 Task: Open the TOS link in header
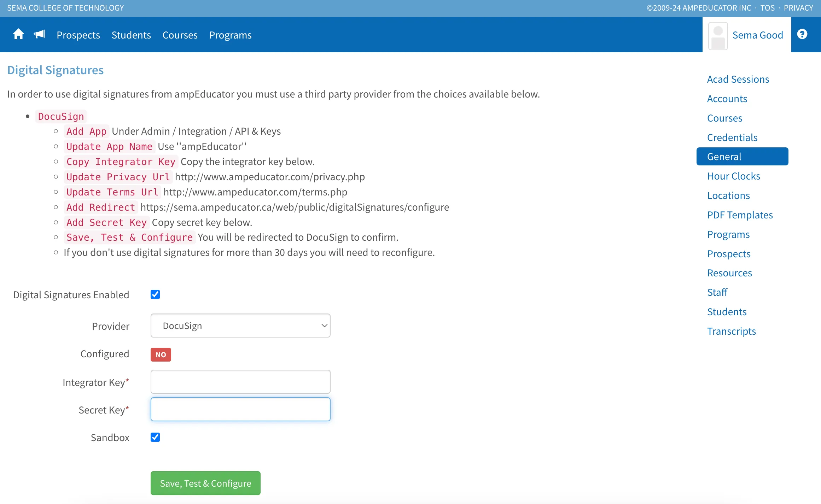pos(768,8)
